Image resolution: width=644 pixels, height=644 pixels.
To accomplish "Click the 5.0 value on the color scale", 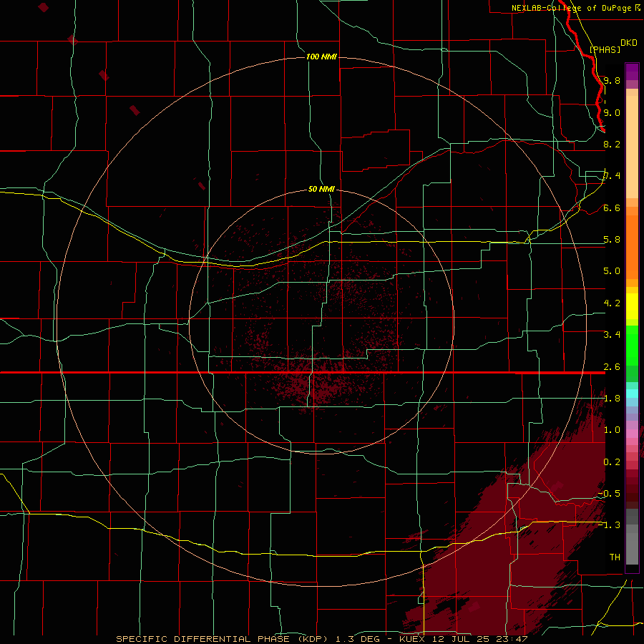I will [x=612, y=271].
